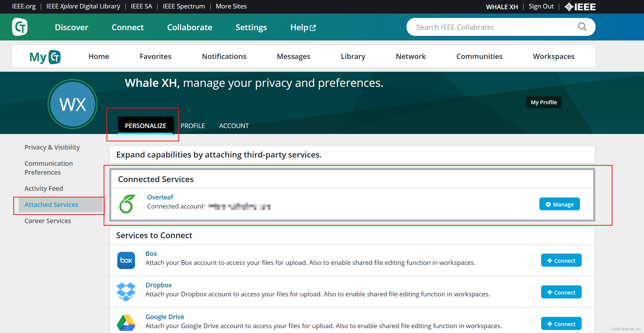Click the Box service icon

(126, 260)
